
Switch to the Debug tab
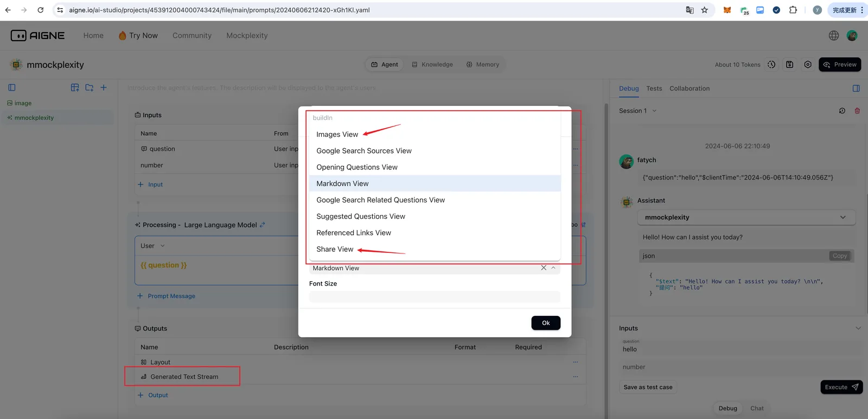(629, 88)
